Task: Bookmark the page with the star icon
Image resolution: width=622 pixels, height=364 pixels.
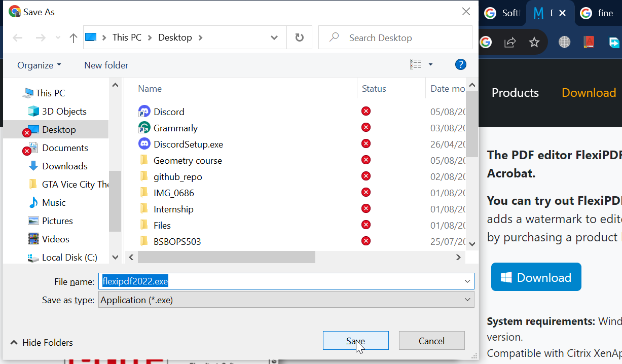Action: [534, 43]
